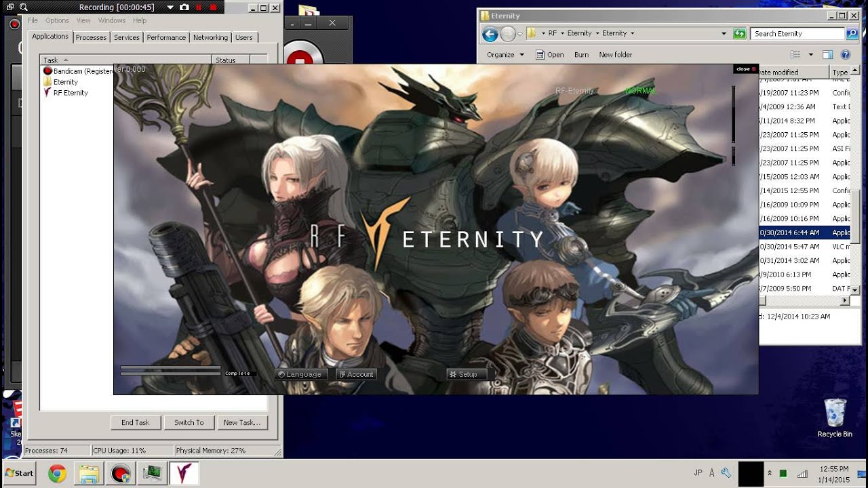Open Google Chrome from the taskbar
The width and height of the screenshot is (868, 488).
click(57, 473)
